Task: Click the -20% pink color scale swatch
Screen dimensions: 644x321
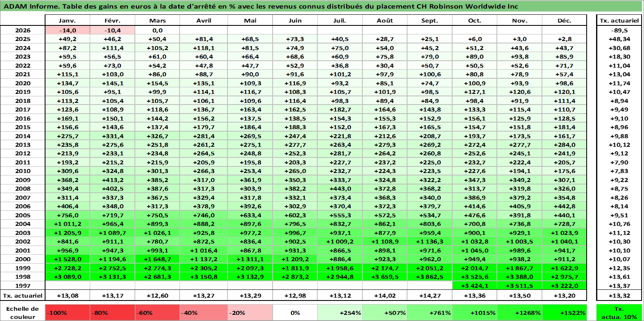Action: point(250,312)
